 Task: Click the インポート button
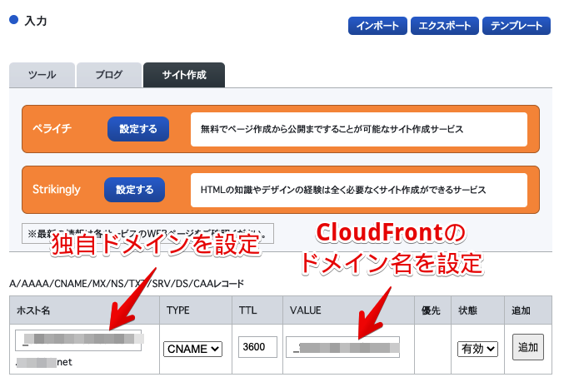pos(377,26)
